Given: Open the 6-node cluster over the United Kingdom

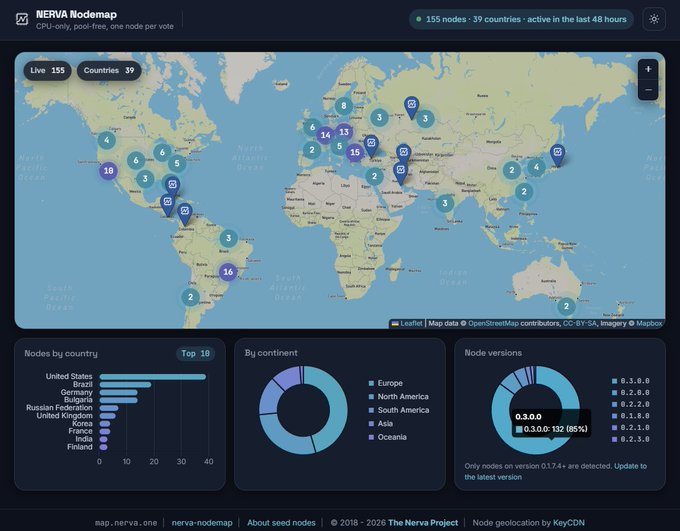Looking at the screenshot, I should [x=312, y=127].
